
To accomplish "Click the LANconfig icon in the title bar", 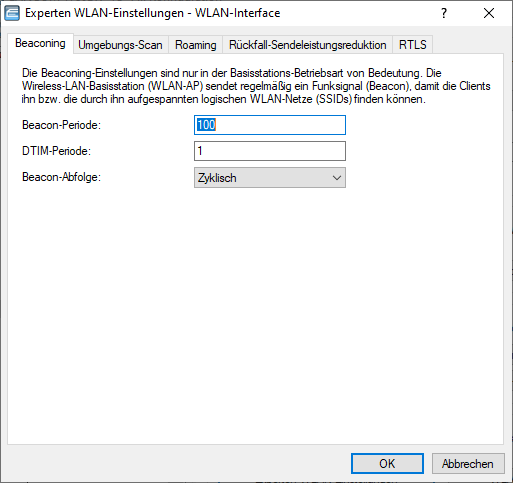I will [x=12, y=13].
